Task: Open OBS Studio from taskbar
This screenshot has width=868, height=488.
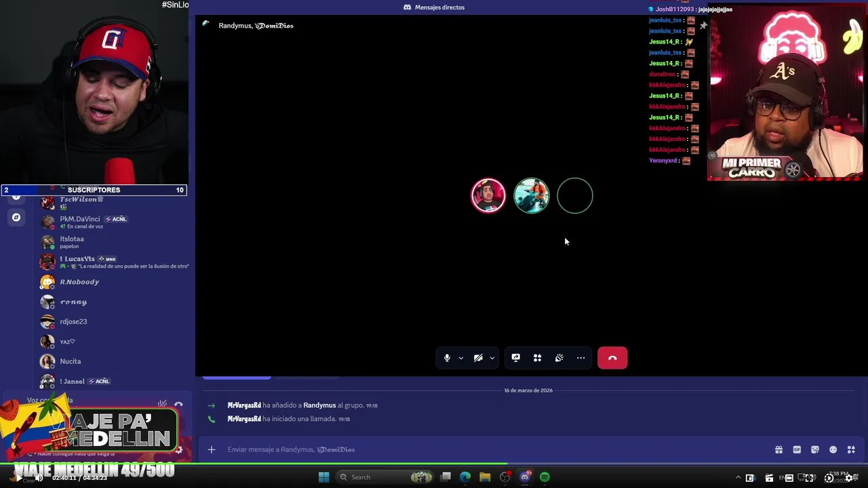Action: tap(505, 477)
